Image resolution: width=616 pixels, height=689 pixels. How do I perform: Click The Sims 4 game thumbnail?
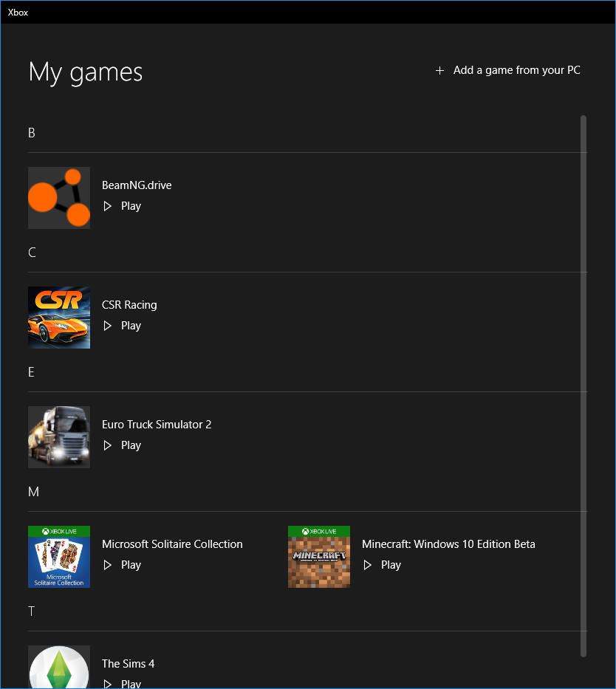coord(59,667)
